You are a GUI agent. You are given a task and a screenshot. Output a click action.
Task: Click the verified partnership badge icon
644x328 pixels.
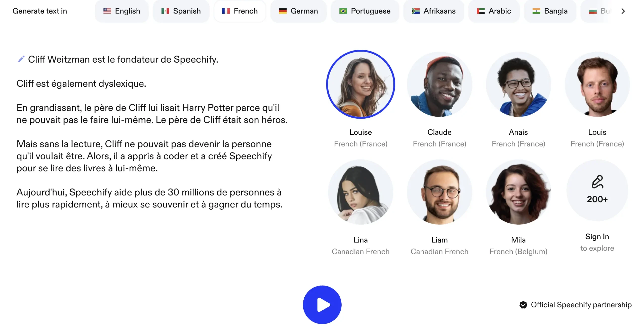[x=523, y=305]
